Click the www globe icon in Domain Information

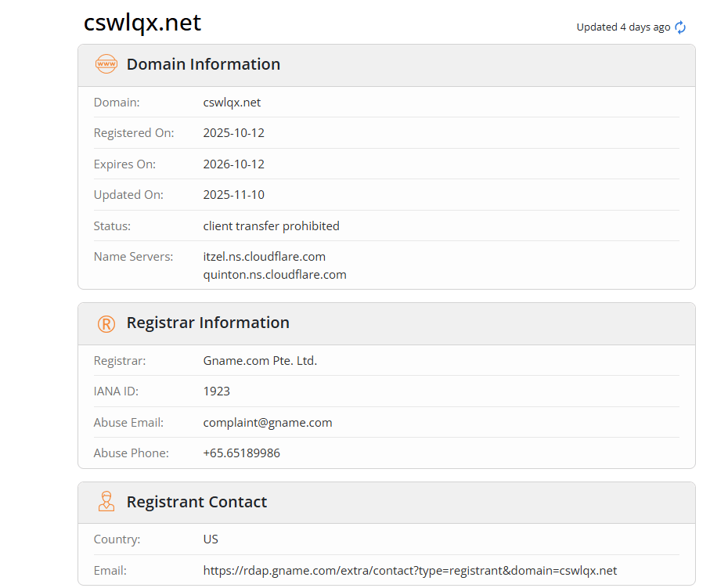(x=106, y=64)
